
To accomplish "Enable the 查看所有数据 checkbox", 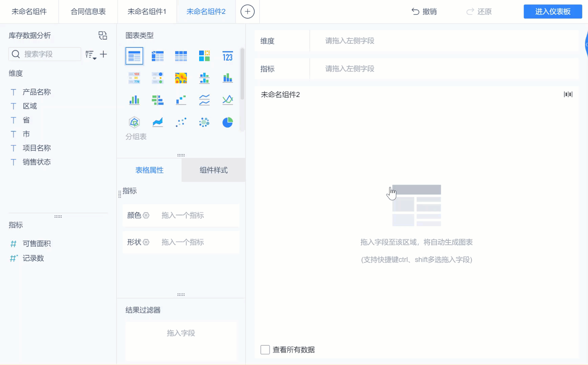I will pyautogui.click(x=265, y=349).
